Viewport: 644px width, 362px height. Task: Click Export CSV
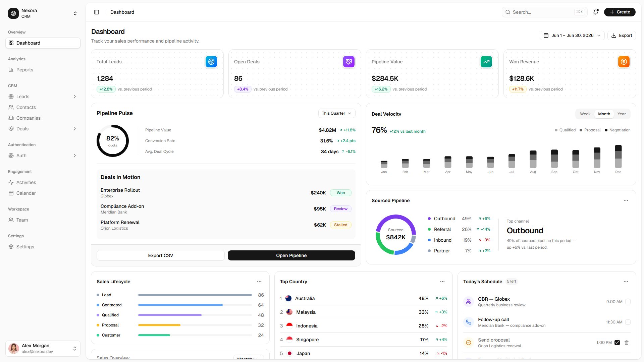coord(161,255)
